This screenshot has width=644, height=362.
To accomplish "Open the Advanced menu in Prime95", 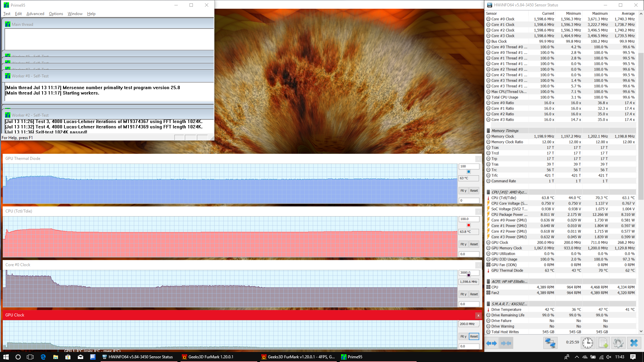I will pos(35,14).
